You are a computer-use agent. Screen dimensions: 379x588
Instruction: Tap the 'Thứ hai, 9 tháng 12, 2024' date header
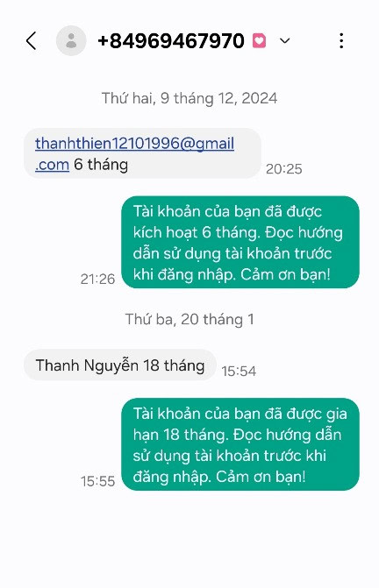pyautogui.click(x=189, y=98)
